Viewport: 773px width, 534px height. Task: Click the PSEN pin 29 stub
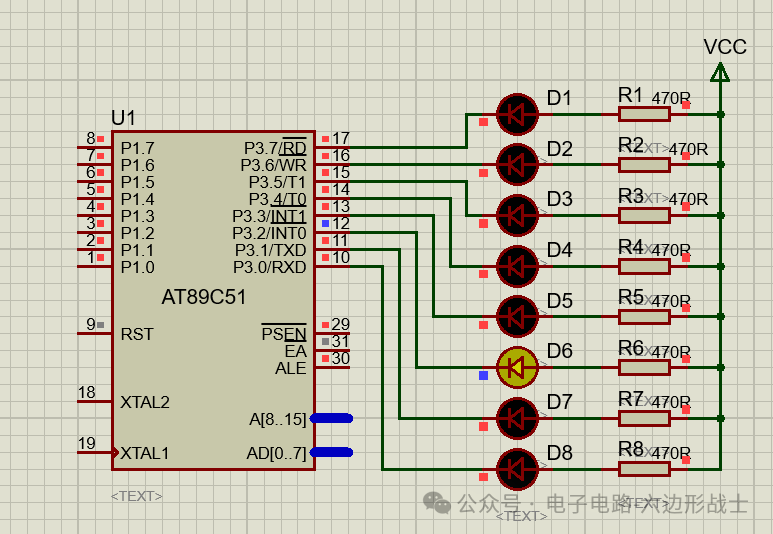pyautogui.click(x=332, y=334)
